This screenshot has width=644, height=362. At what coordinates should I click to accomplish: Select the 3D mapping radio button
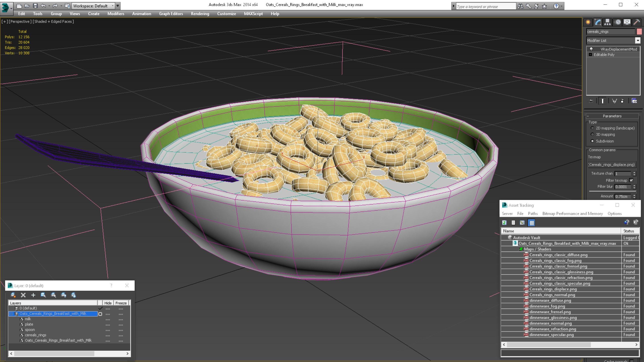point(592,134)
